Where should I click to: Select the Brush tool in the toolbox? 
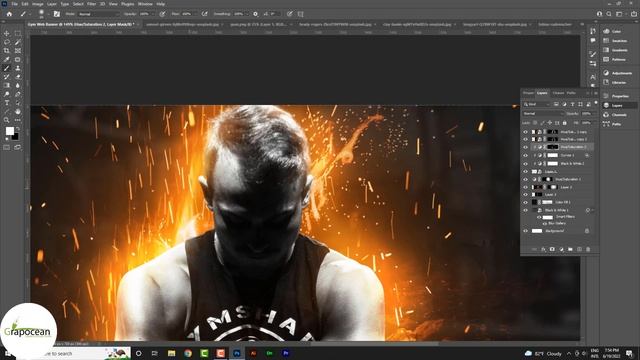pyautogui.click(x=7, y=68)
